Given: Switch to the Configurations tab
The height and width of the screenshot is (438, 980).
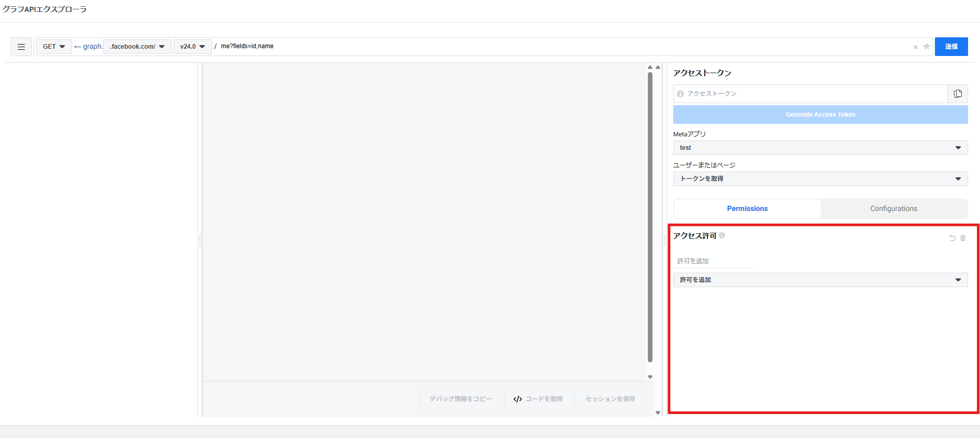Looking at the screenshot, I should pyautogui.click(x=893, y=208).
